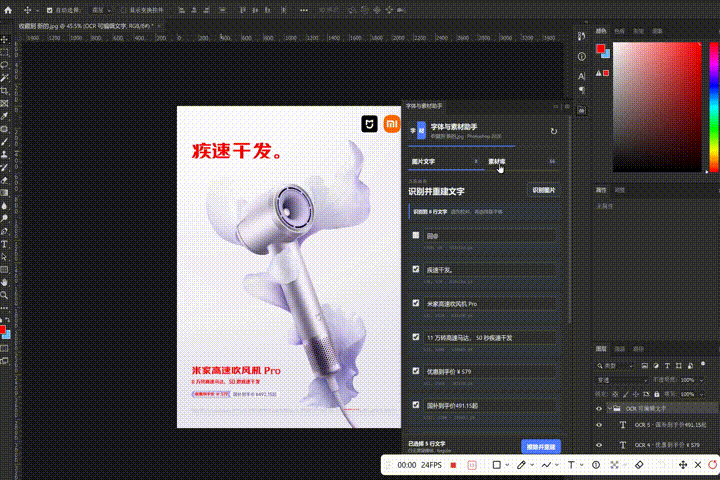Hide the 'OCR 4' text layer
This screenshot has width=720, height=480.
point(599,445)
